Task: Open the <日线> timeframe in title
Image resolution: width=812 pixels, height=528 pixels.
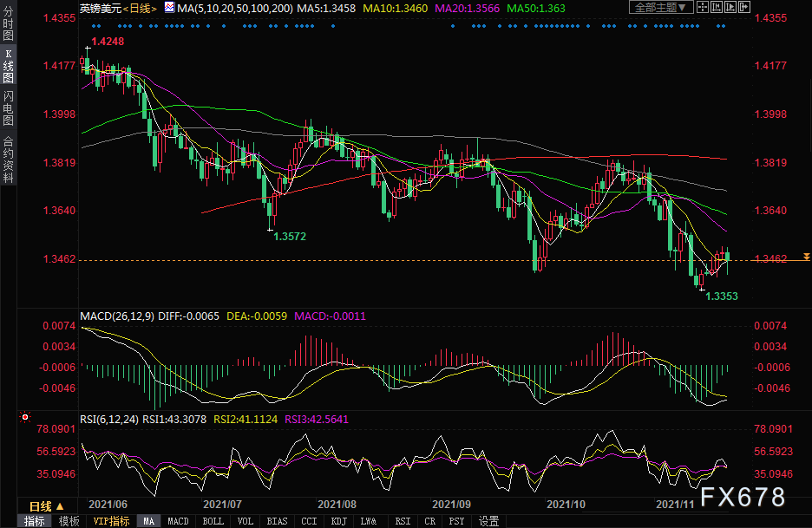Action: tap(140, 8)
